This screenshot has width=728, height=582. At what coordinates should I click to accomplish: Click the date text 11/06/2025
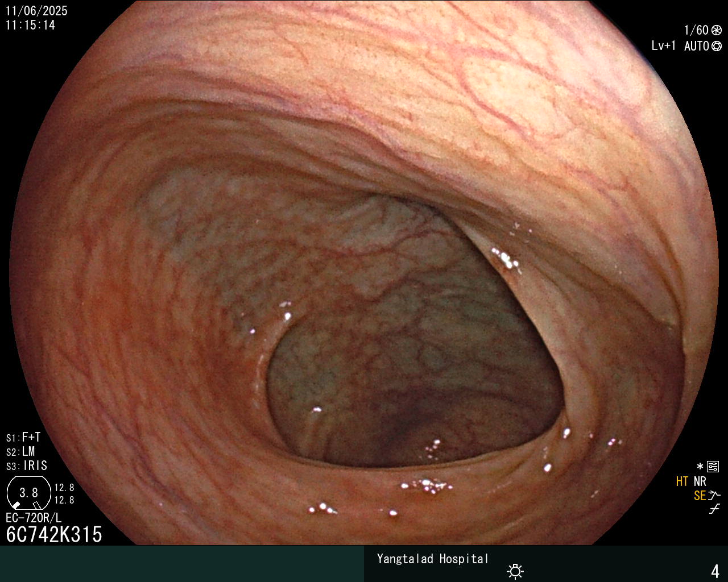pyautogui.click(x=36, y=11)
